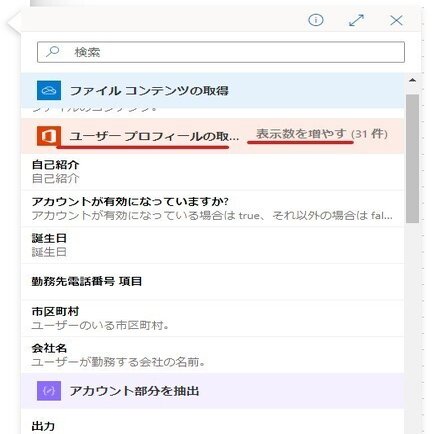Screen dimensions: 434x434
Task: Choose the 自己紹介 dynamic content item
Action: pos(213,172)
